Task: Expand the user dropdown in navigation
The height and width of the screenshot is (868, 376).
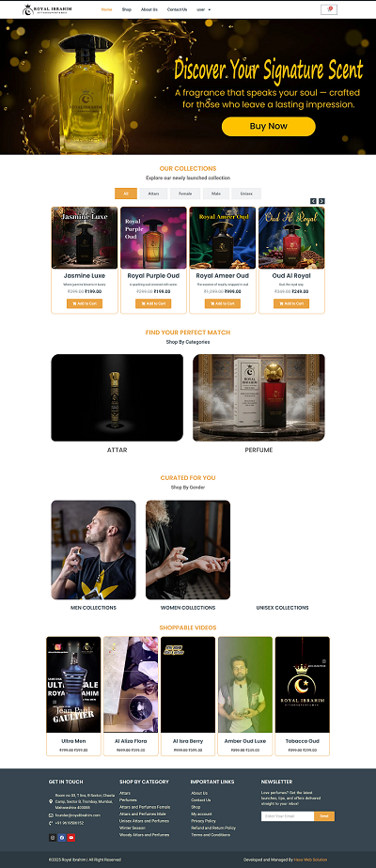Action: [x=204, y=9]
